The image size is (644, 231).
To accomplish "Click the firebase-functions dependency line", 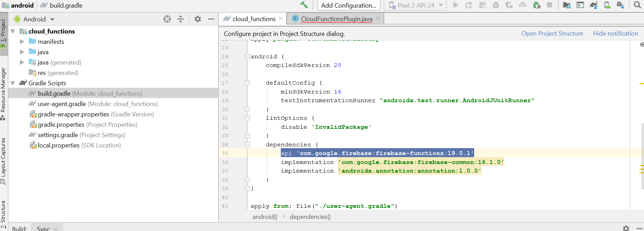I will pos(377,153).
